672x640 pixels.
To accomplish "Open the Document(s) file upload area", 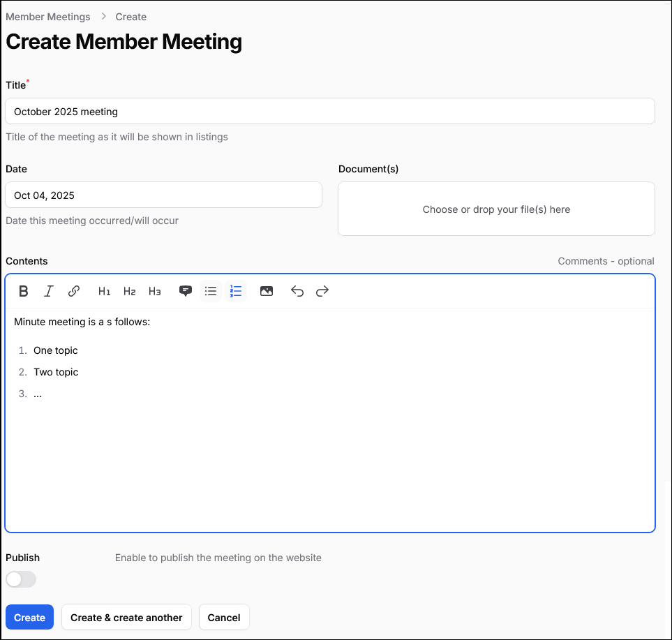I will 496,209.
